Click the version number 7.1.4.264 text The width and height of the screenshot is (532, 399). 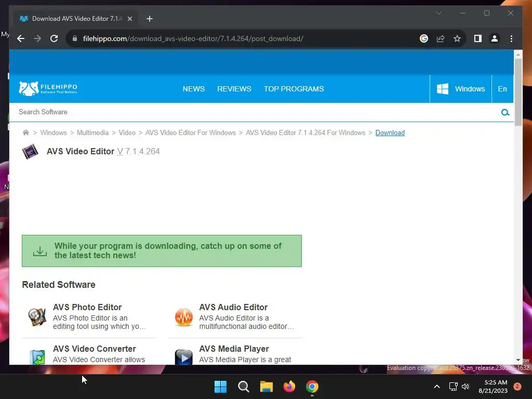[142, 151]
